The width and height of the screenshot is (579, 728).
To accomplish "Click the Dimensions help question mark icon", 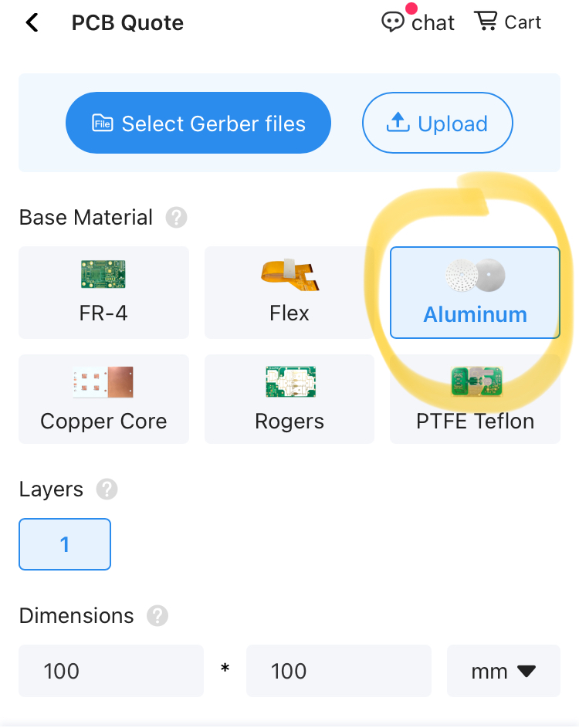I will pos(157,616).
